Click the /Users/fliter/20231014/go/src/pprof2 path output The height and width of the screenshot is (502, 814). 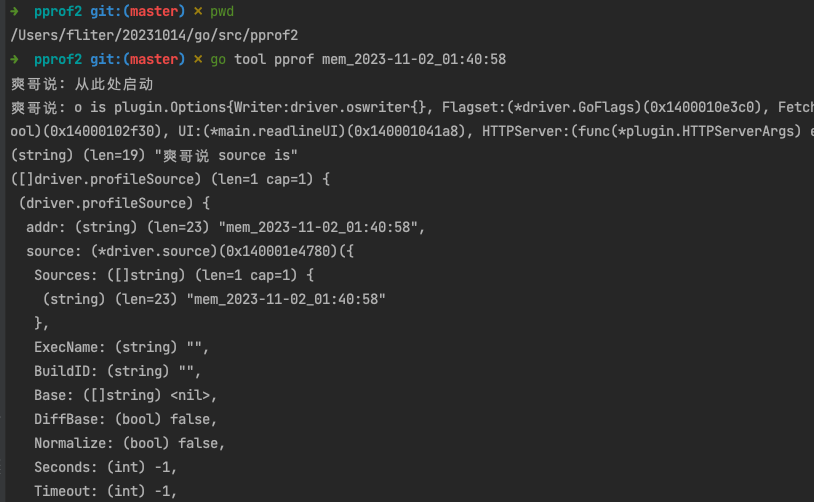tap(154, 35)
